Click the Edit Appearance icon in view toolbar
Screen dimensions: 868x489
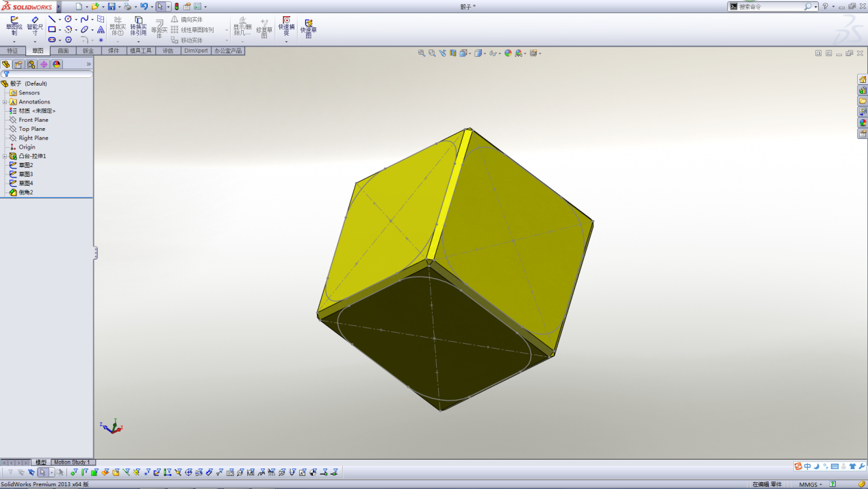click(x=508, y=53)
